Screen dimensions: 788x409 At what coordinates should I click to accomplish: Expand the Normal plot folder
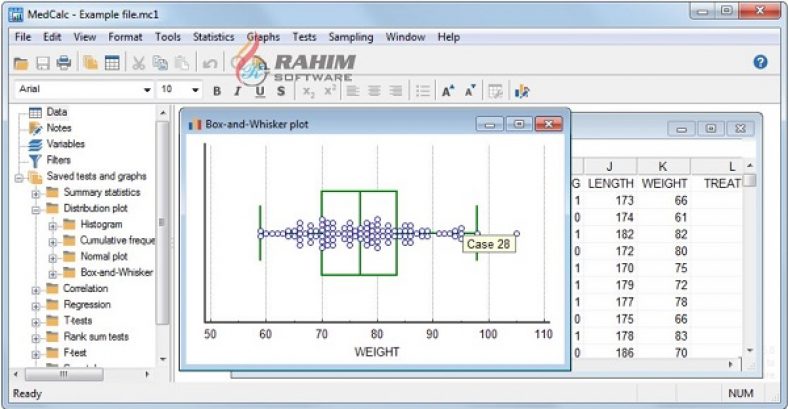52,258
